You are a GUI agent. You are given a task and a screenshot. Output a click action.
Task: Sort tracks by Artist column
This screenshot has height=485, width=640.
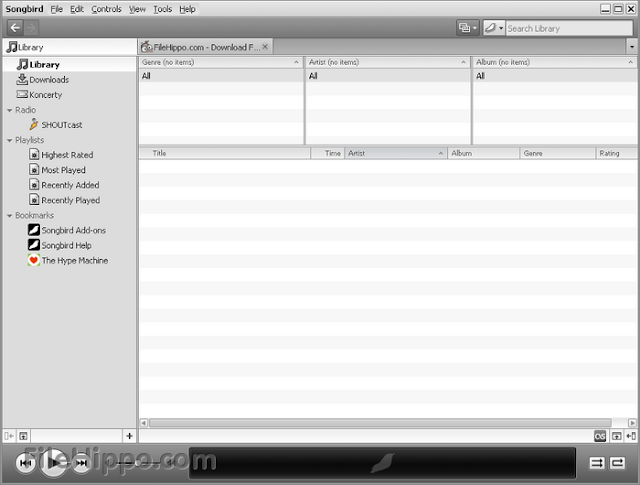(396, 153)
